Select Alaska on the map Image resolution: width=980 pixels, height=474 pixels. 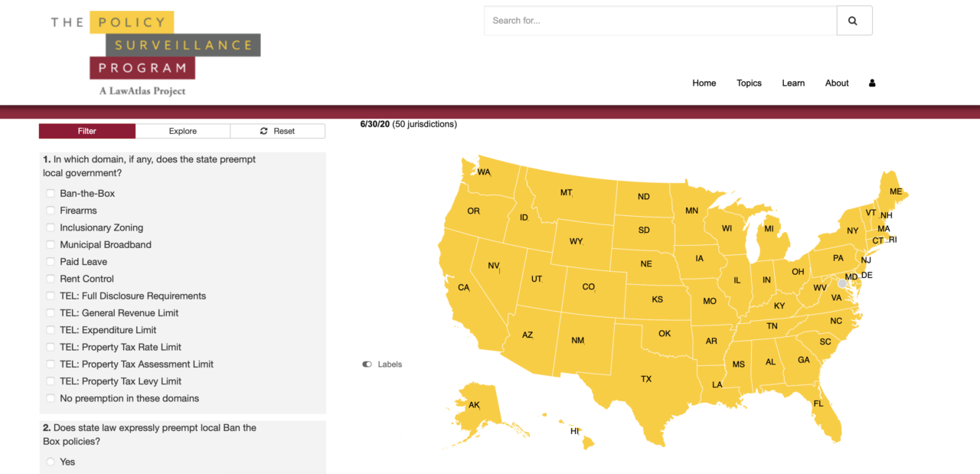(474, 404)
